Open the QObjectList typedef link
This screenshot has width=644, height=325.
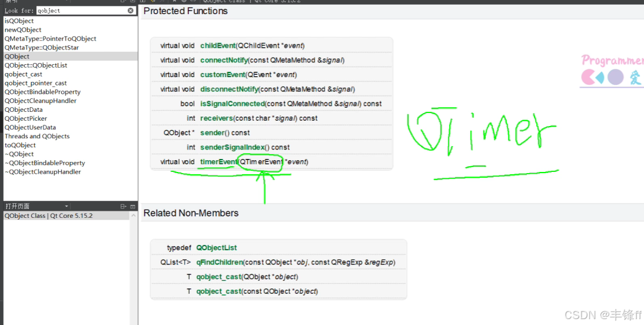pyautogui.click(x=216, y=248)
